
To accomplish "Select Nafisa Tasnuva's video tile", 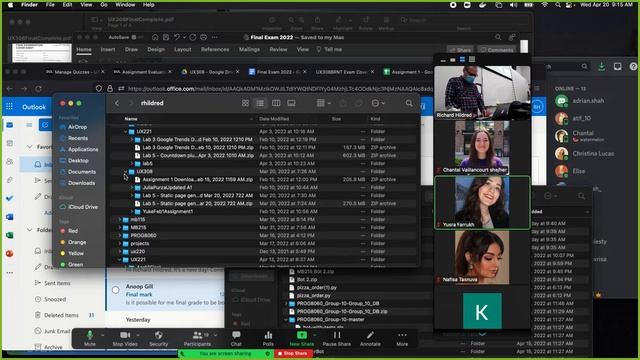I will 482,257.
